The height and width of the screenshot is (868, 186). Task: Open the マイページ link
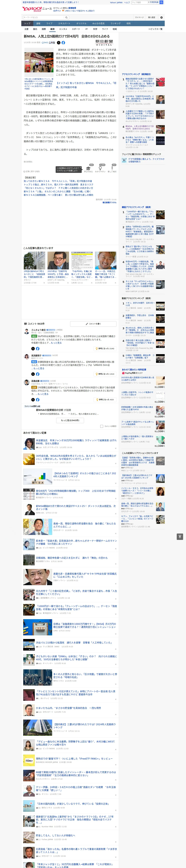[139, 18]
